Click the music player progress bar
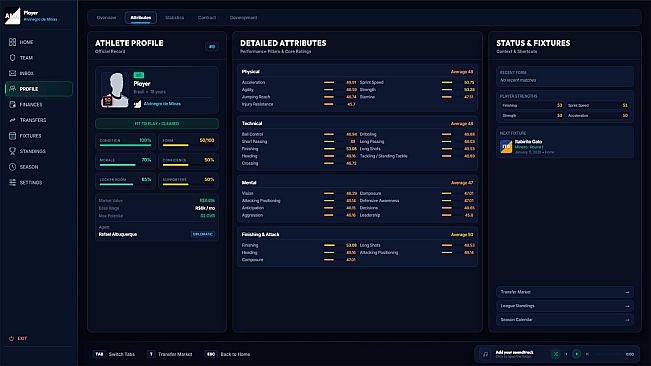 pyautogui.click(x=607, y=354)
